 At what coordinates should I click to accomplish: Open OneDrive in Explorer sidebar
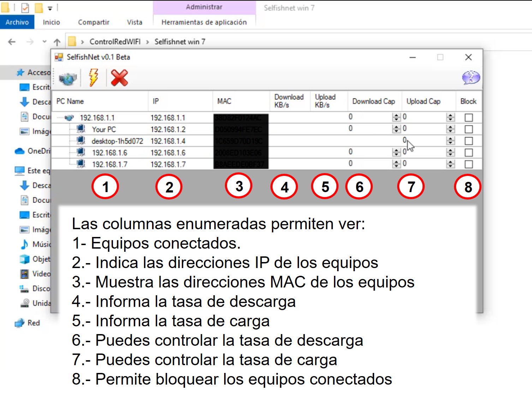(32, 151)
